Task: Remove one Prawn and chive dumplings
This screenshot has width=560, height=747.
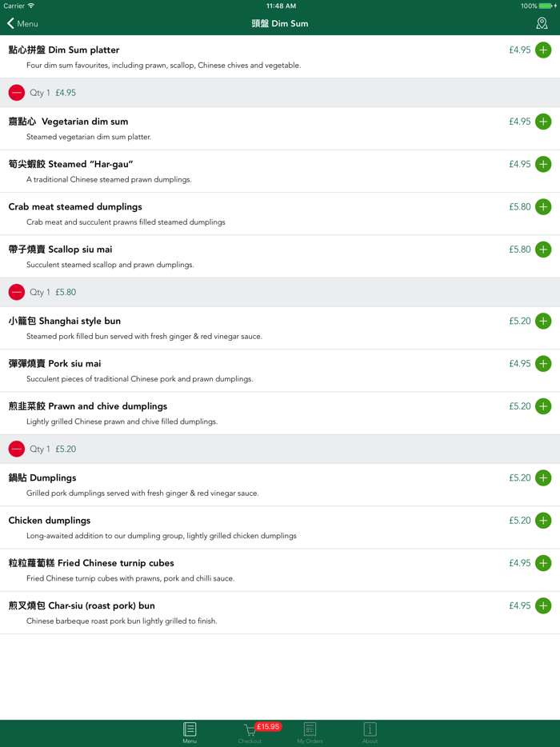Action: tap(17, 449)
